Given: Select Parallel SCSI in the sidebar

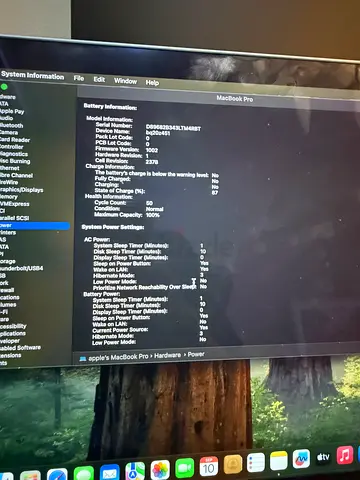Looking at the screenshot, I should tap(14, 218).
